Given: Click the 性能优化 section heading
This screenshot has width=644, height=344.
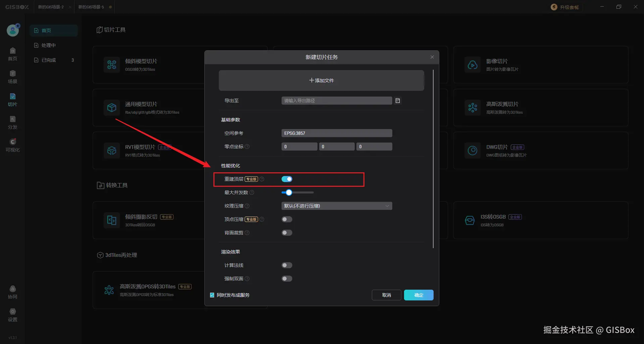Looking at the screenshot, I should tap(231, 166).
